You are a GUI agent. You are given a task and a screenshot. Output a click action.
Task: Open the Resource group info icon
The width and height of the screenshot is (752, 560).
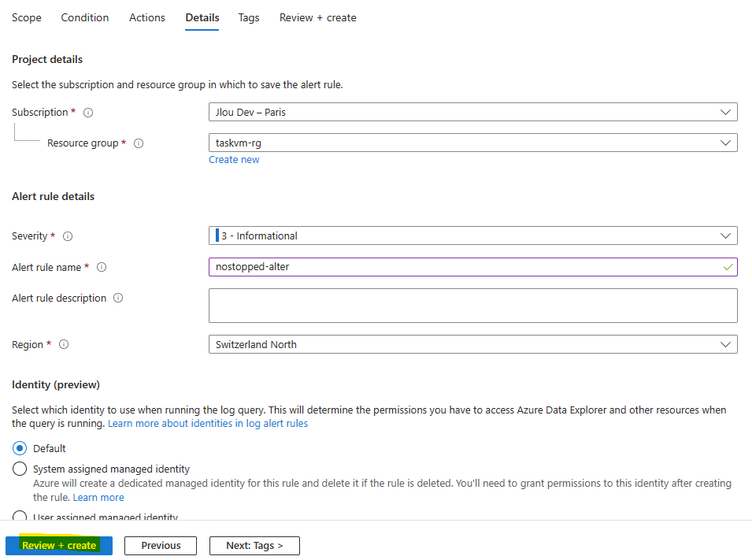pos(139,143)
